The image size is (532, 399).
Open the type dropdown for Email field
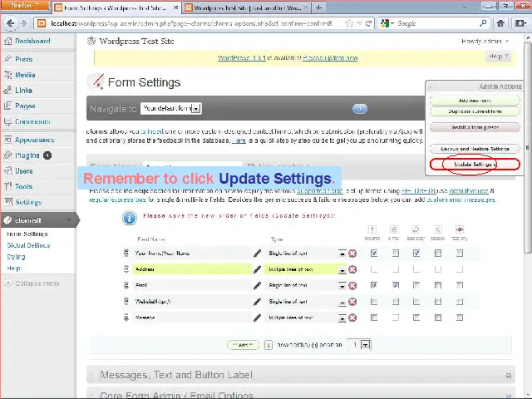(x=342, y=286)
